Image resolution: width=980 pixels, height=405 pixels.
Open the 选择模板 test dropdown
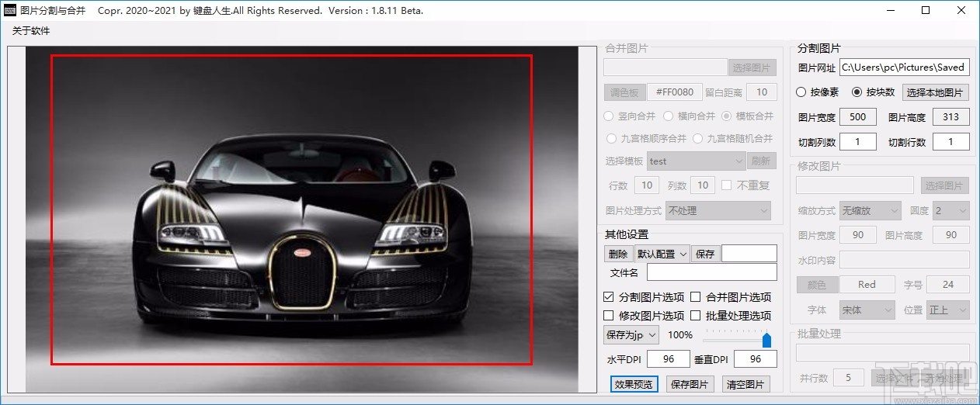697,161
